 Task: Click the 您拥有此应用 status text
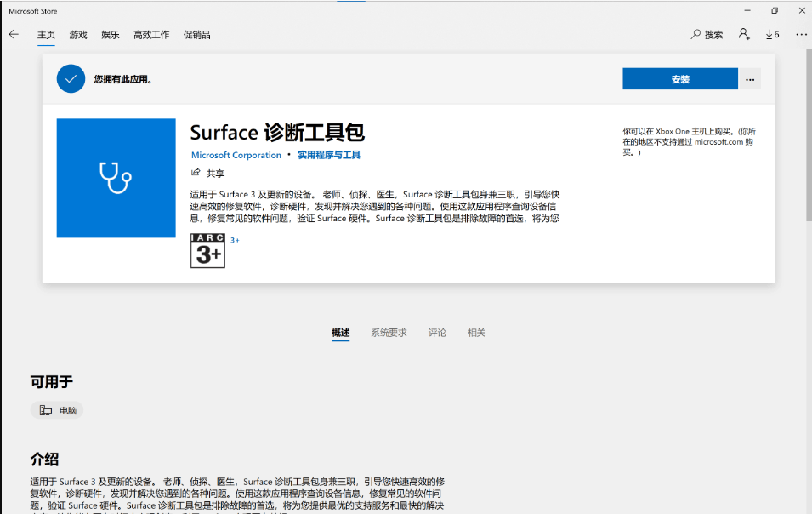click(122, 79)
